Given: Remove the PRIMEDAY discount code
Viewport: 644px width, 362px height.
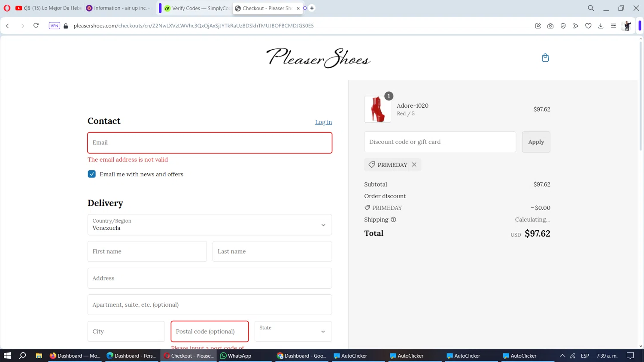Looking at the screenshot, I should [x=414, y=165].
